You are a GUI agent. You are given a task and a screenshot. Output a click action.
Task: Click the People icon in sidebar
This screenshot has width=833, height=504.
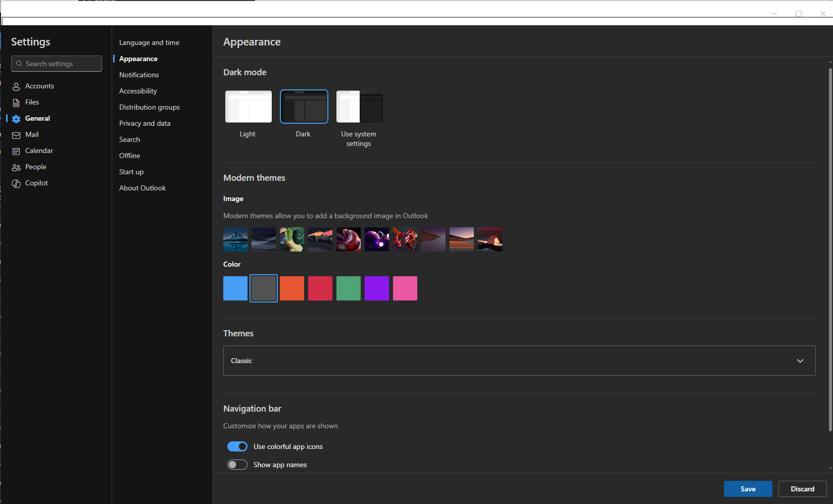[16, 167]
